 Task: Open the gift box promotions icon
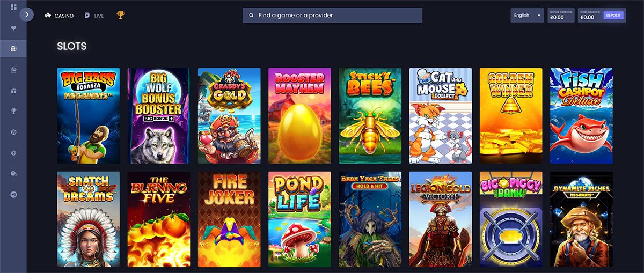(x=13, y=90)
